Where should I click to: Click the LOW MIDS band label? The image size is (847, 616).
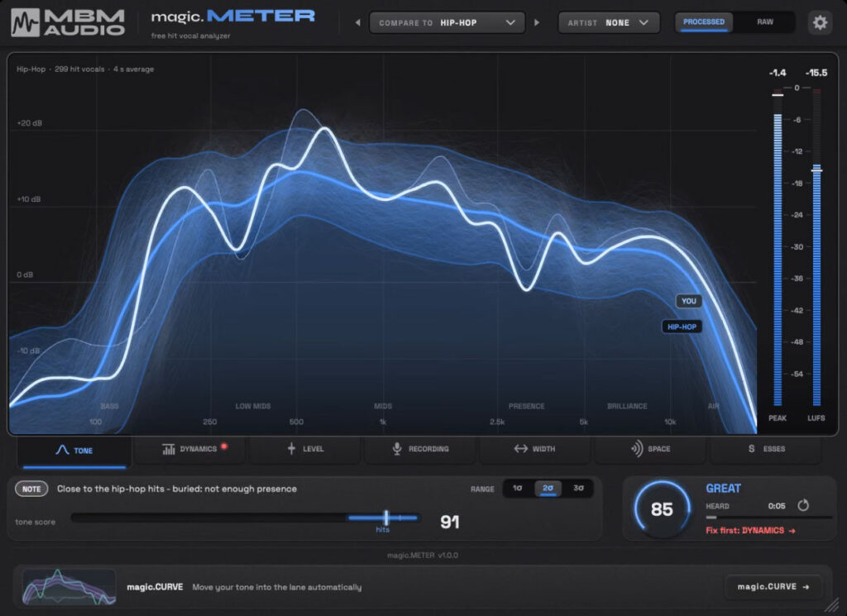click(253, 406)
